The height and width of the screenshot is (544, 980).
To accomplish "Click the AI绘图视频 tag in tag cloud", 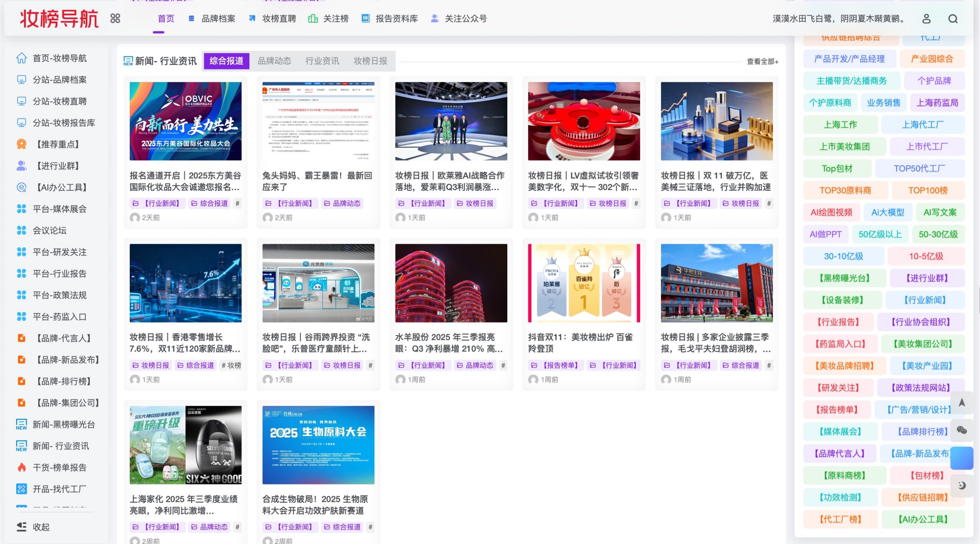I will click(x=832, y=212).
